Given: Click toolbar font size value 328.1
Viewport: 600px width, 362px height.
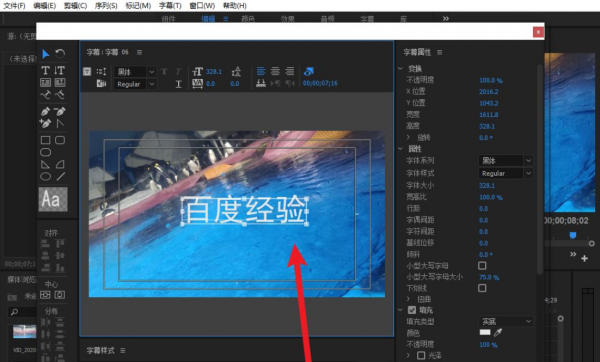Looking at the screenshot, I should (214, 72).
